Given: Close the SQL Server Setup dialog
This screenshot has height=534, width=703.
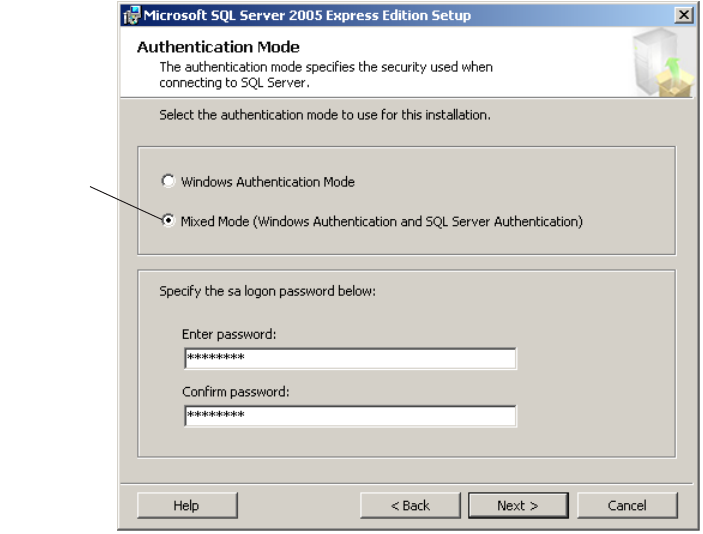Looking at the screenshot, I should (684, 15).
